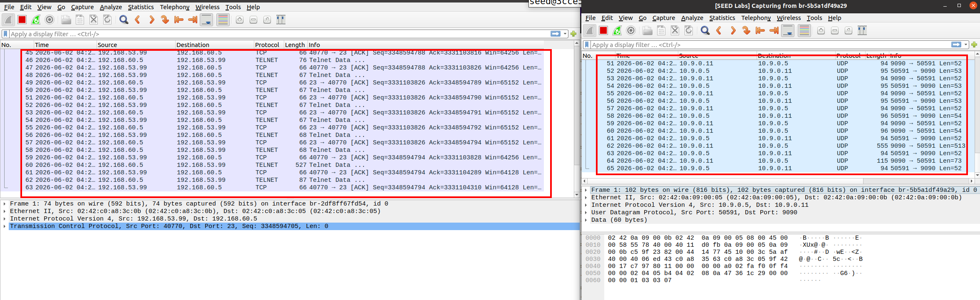The height and width of the screenshot is (300, 980).
Task: Toggle auto-scroll during live capture, left window
Action: (x=206, y=20)
